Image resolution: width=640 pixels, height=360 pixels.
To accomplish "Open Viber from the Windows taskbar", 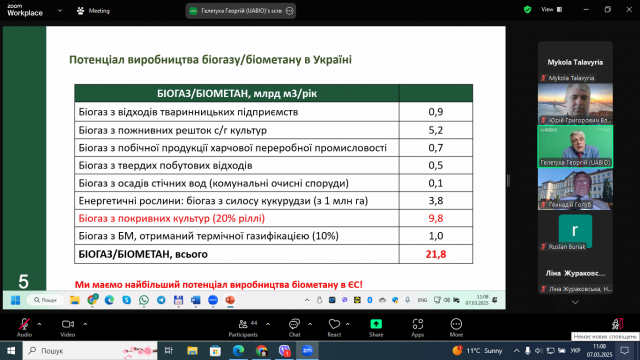I will (284, 351).
